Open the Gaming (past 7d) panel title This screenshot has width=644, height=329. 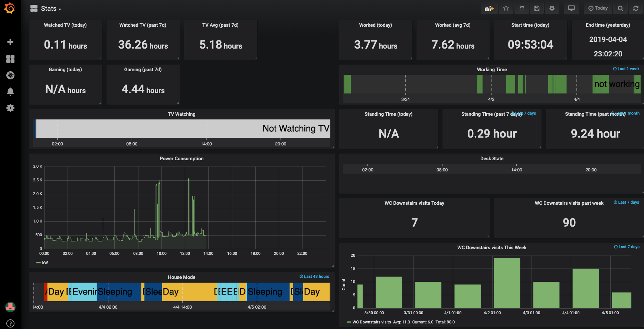coord(143,70)
